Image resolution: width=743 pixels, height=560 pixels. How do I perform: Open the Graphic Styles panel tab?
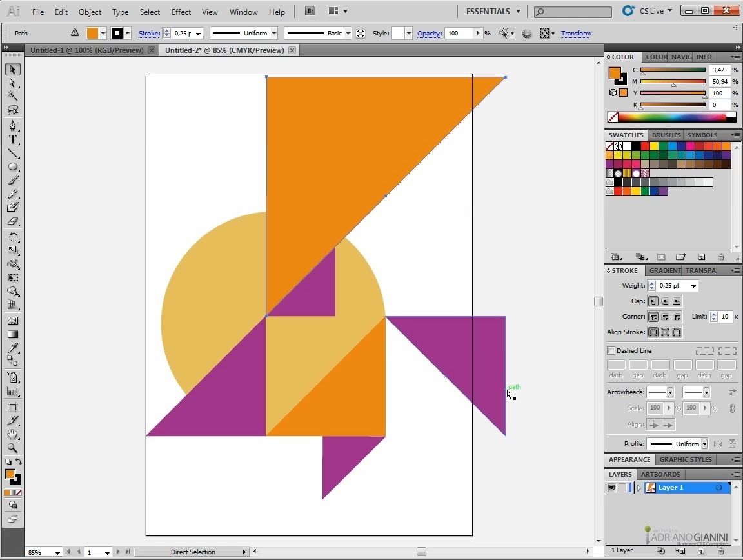point(686,459)
